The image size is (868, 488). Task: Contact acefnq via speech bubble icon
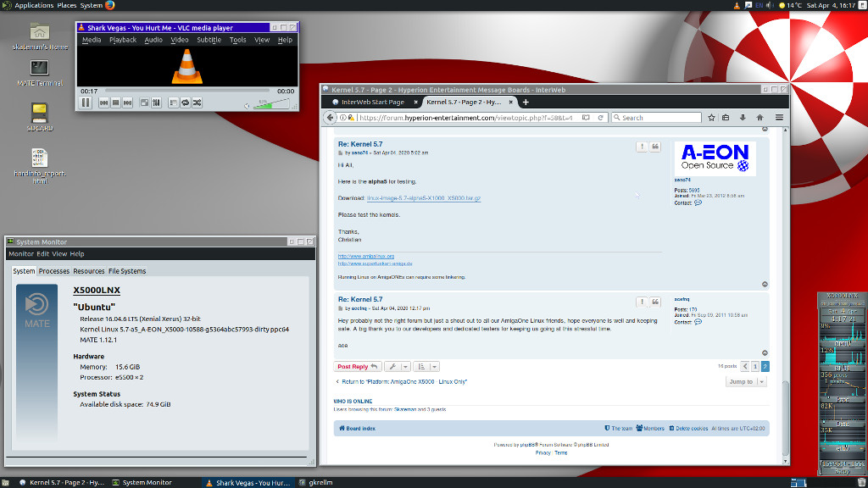pyautogui.click(x=698, y=322)
